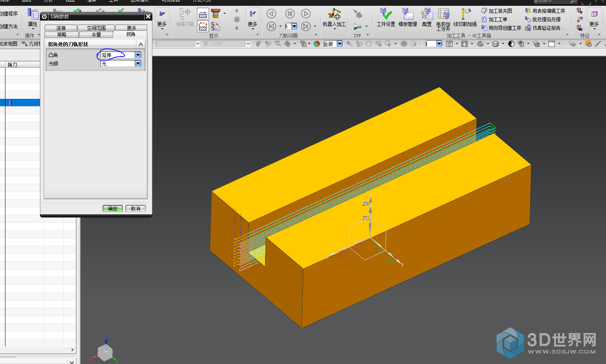Close the 切削参数 dialog

(x=148, y=16)
